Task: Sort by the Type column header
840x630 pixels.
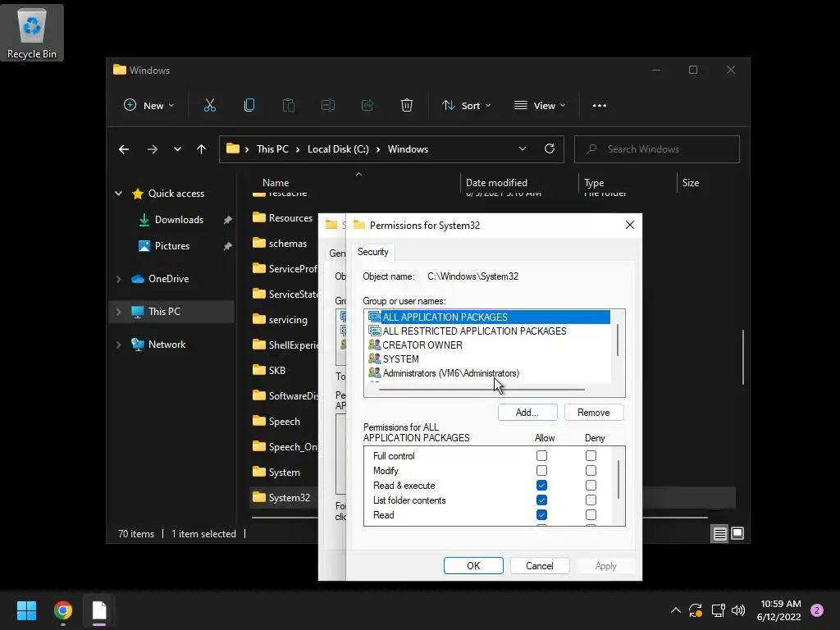Action: [x=594, y=183]
